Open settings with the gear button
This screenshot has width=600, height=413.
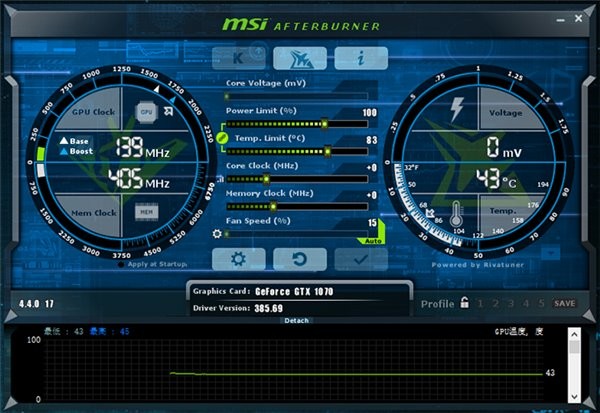coord(239,260)
